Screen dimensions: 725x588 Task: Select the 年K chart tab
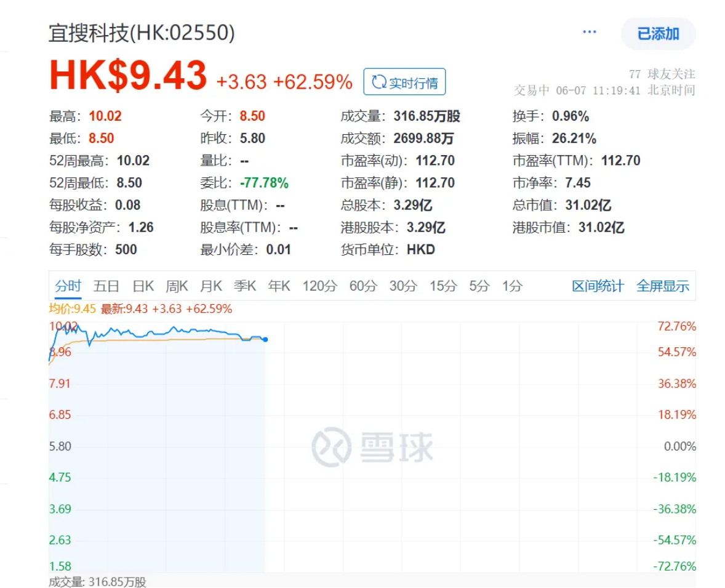279,286
